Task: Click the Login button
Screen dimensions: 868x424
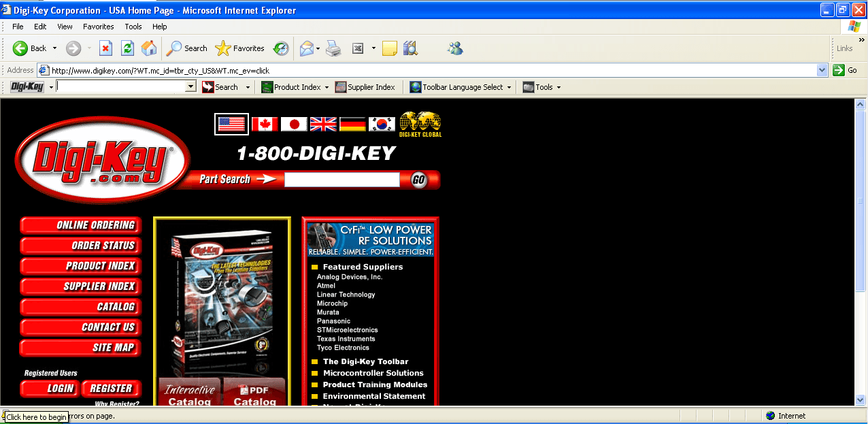Action: (x=50, y=389)
